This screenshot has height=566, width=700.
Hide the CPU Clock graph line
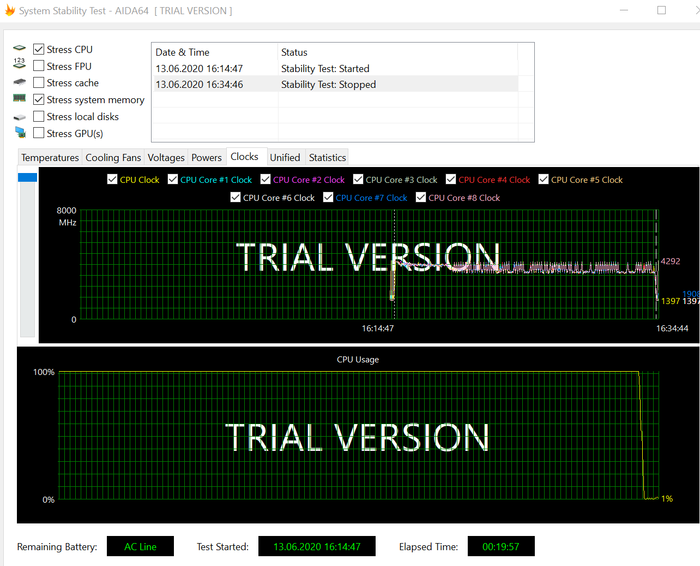112,179
